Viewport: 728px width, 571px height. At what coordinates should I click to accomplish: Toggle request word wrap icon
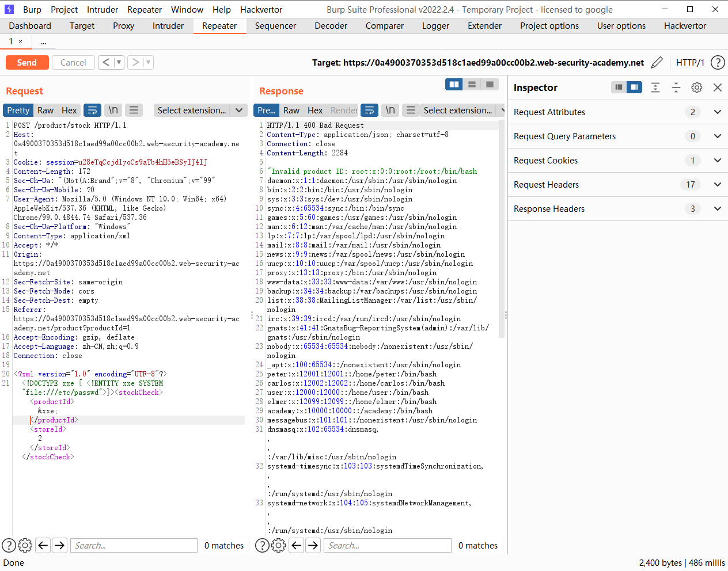point(92,110)
